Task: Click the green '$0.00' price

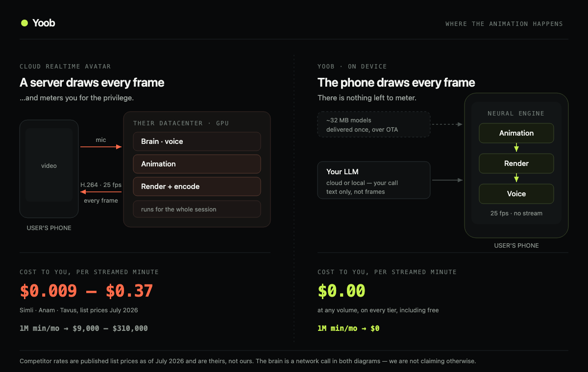Action: point(342,291)
